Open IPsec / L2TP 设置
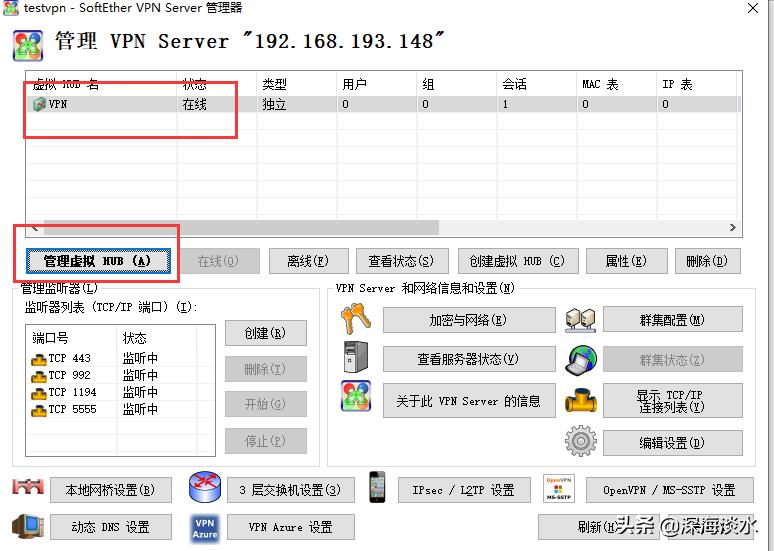The height and width of the screenshot is (551, 774). point(464,490)
